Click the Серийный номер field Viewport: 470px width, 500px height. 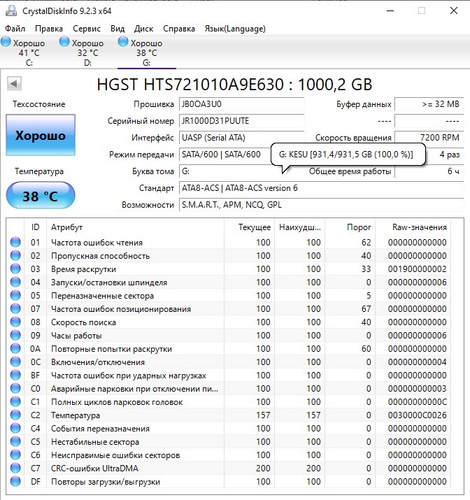pyautogui.click(x=241, y=121)
